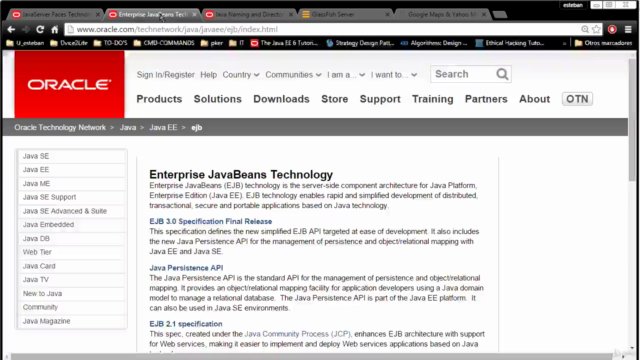Image resolution: width=640 pixels, height=360 pixels.
Task: Reload the page with the refresh icon
Action: [x=40, y=29]
